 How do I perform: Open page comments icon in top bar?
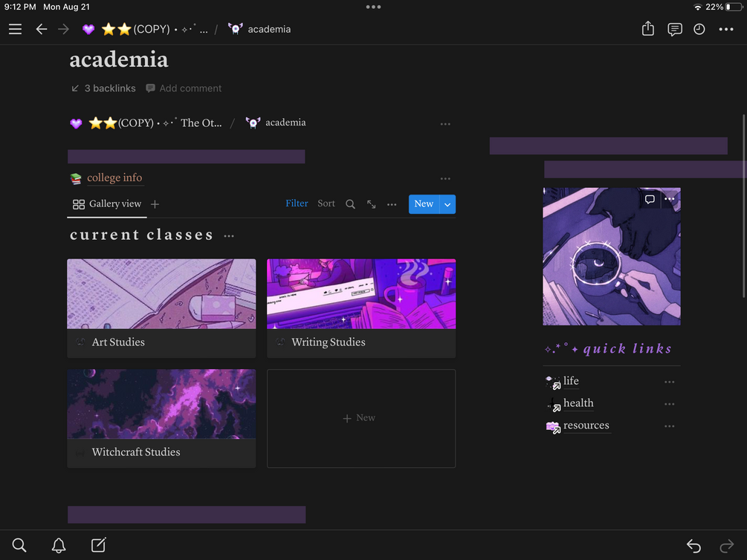(x=675, y=29)
